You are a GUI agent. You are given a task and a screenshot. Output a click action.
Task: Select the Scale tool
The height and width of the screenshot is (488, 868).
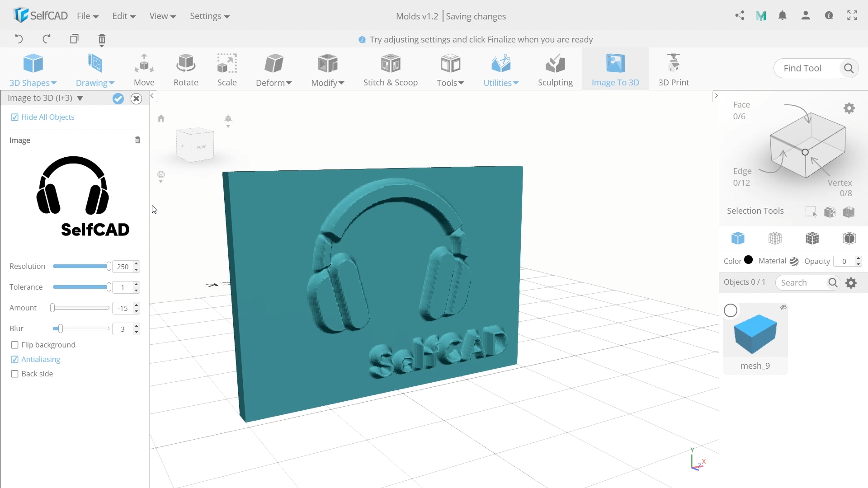tap(227, 70)
